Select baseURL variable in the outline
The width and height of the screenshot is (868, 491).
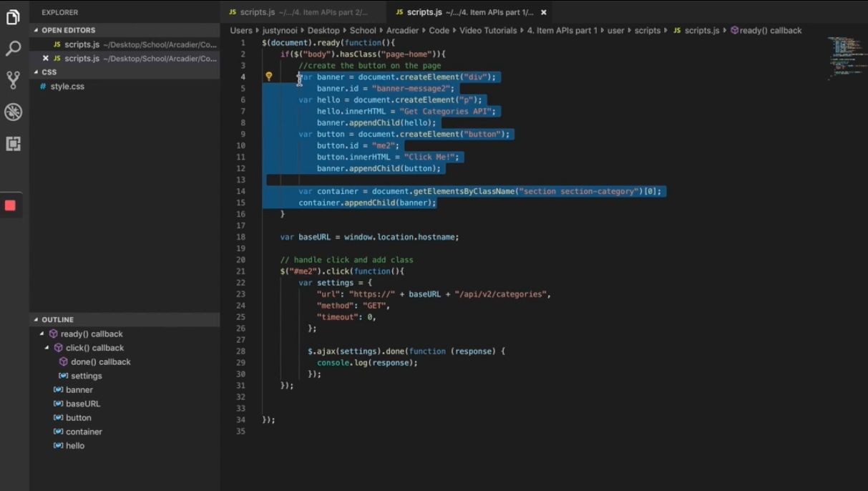click(82, 404)
